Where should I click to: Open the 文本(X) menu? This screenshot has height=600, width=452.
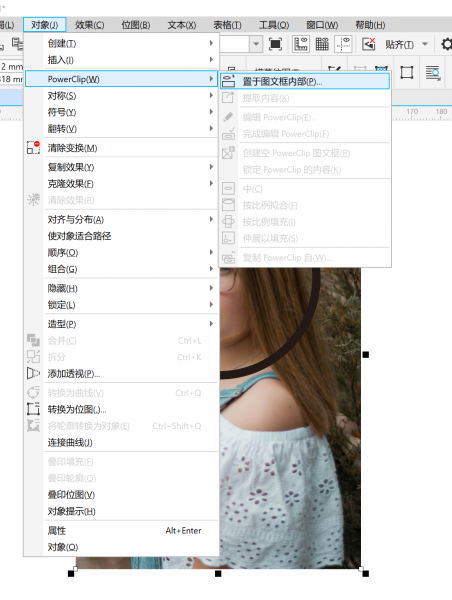pos(182,25)
